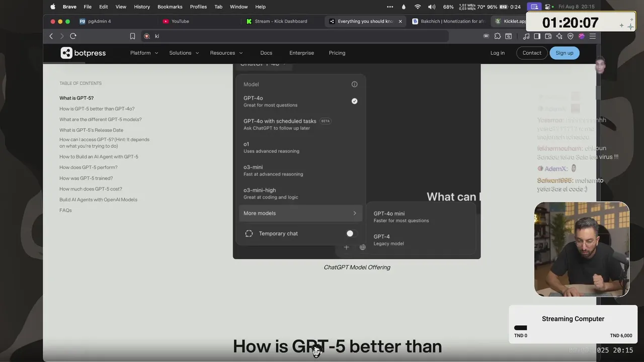Click the battery charging icon in the menu bar
The height and width of the screenshot is (362, 644).
coord(503,7)
